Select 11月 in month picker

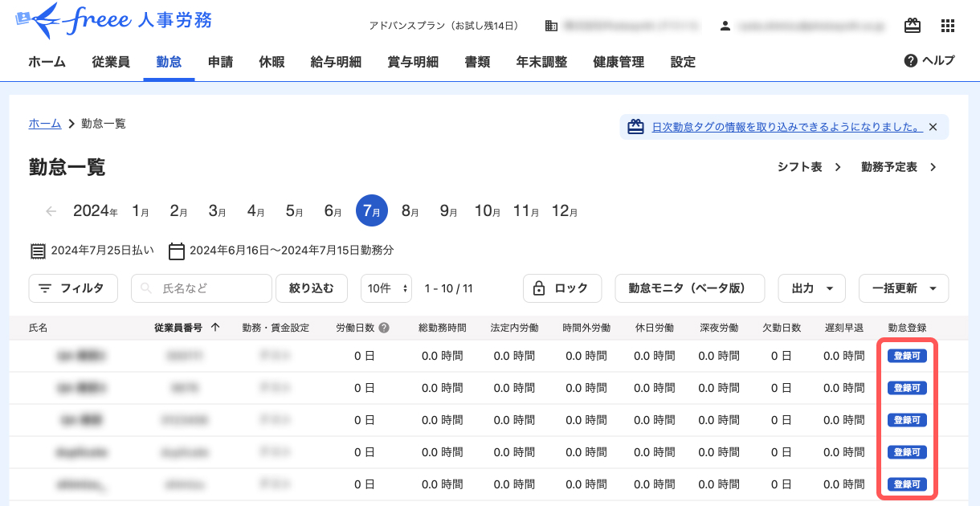point(526,211)
